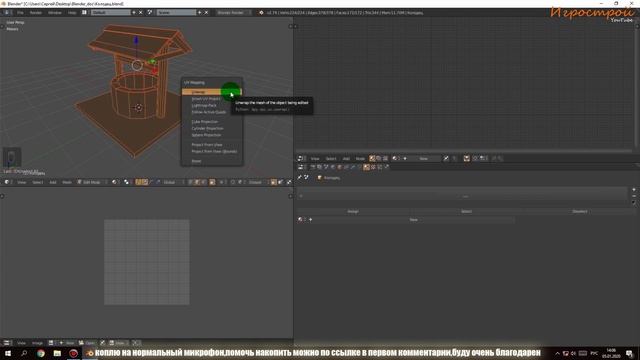Open viewport shading selector

point(115,182)
